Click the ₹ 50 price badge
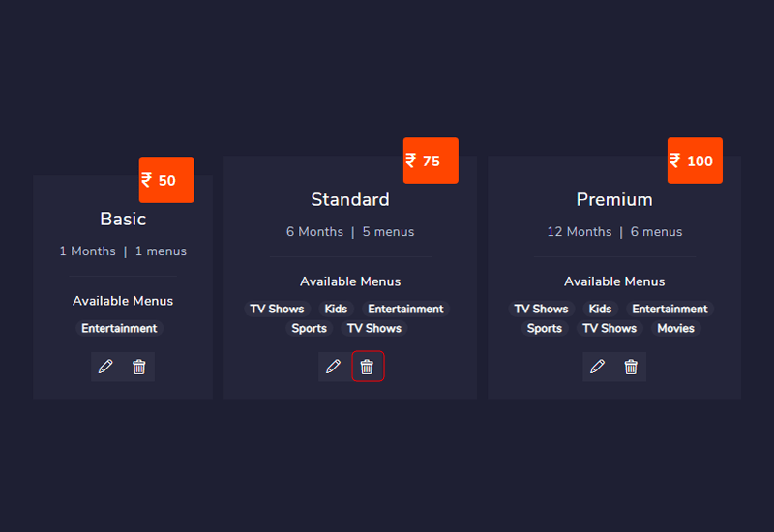 point(166,180)
